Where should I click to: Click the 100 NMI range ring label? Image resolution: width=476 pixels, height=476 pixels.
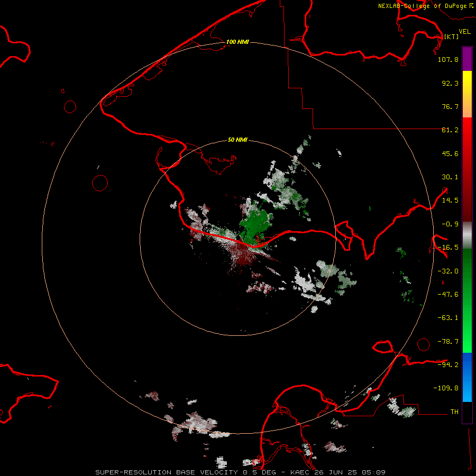tap(237, 42)
